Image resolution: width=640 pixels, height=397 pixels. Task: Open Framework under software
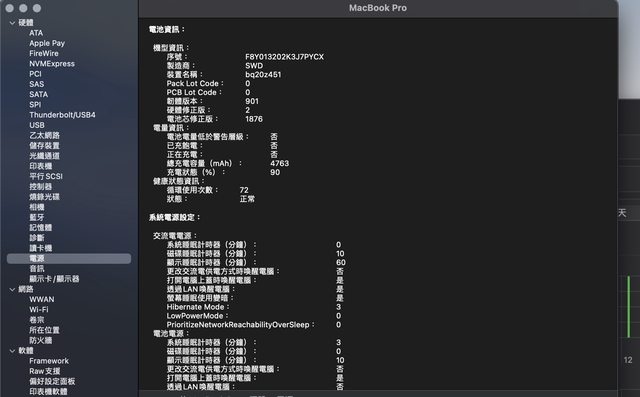[49, 361]
